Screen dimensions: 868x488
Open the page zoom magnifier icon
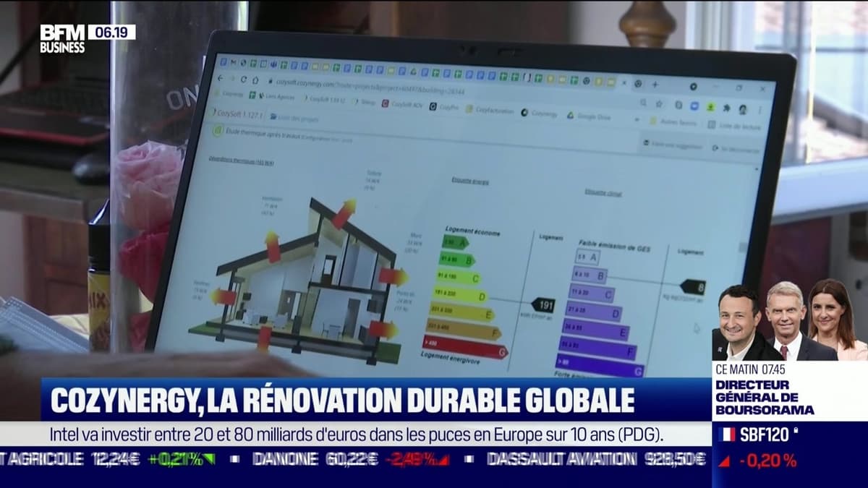coord(643,103)
